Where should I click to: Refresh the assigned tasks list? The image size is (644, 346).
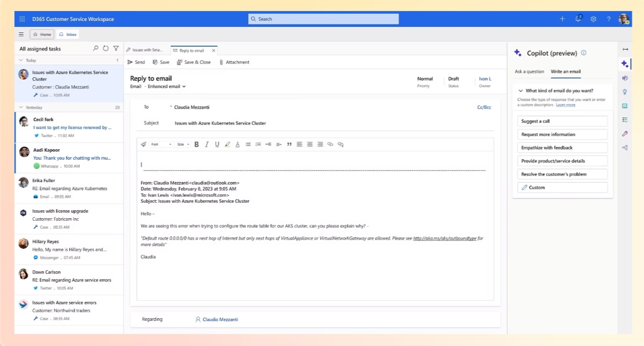(x=105, y=49)
